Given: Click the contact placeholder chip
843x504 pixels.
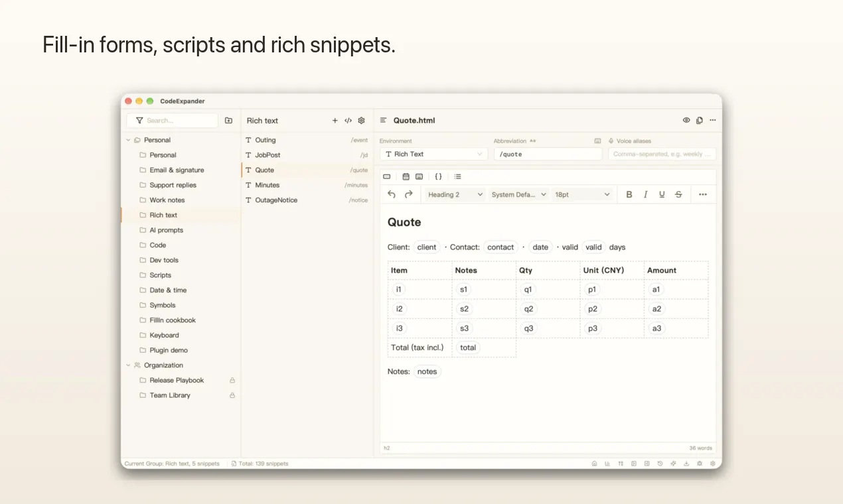Looking at the screenshot, I should pos(500,247).
